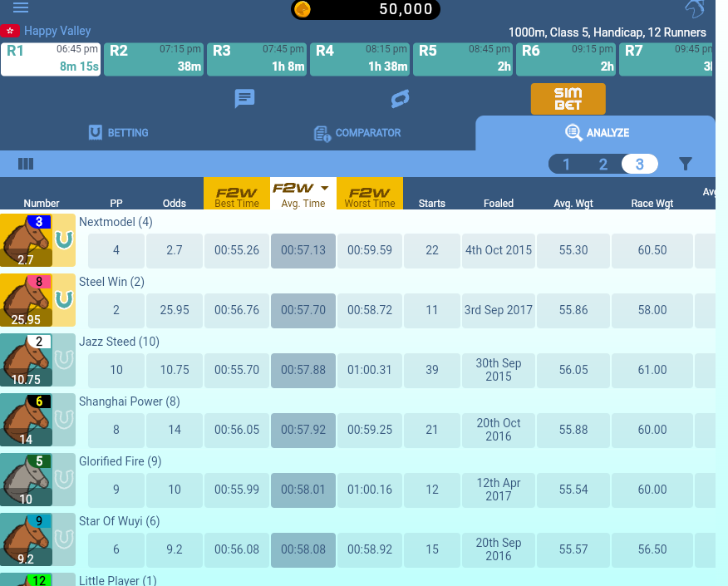Click Glorified Fire horse number 5 avatar
Image resolution: width=728 pixels, height=586 pixels.
pyautogui.click(x=26, y=480)
